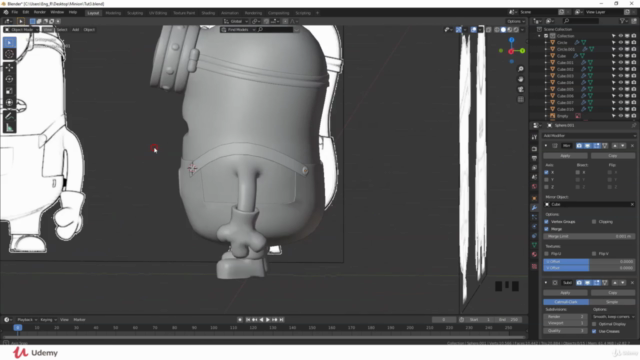The image size is (640, 360).
Task: Open the Object Mode dropdown
Action: click(x=22, y=29)
